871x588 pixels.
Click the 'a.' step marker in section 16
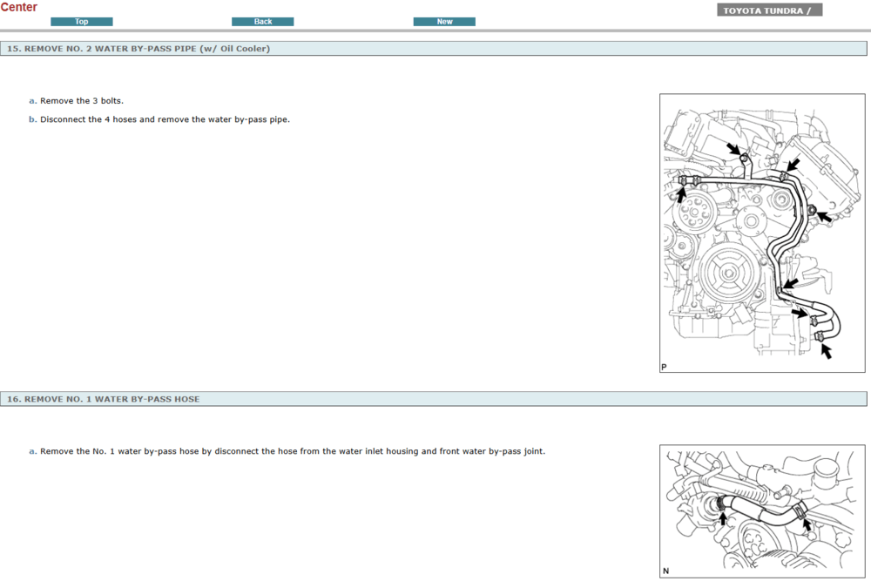coord(33,451)
